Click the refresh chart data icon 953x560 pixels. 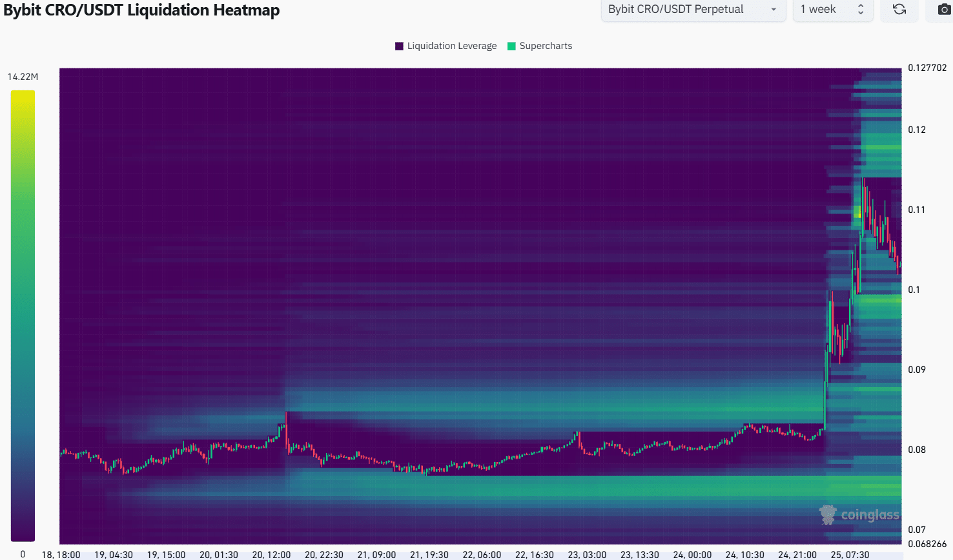pos(899,10)
